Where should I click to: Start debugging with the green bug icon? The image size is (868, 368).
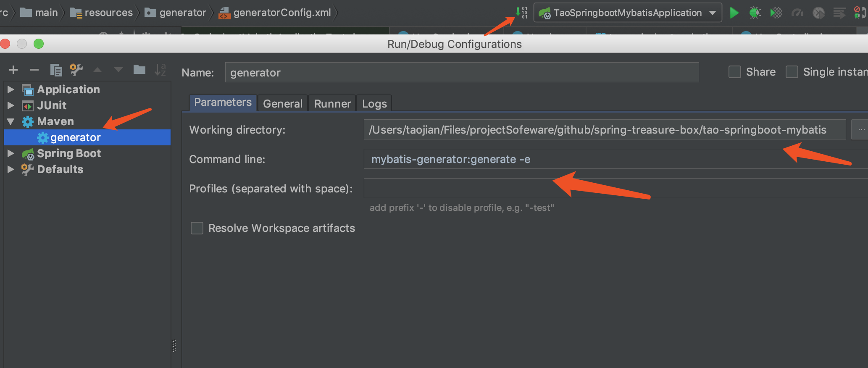pos(755,13)
